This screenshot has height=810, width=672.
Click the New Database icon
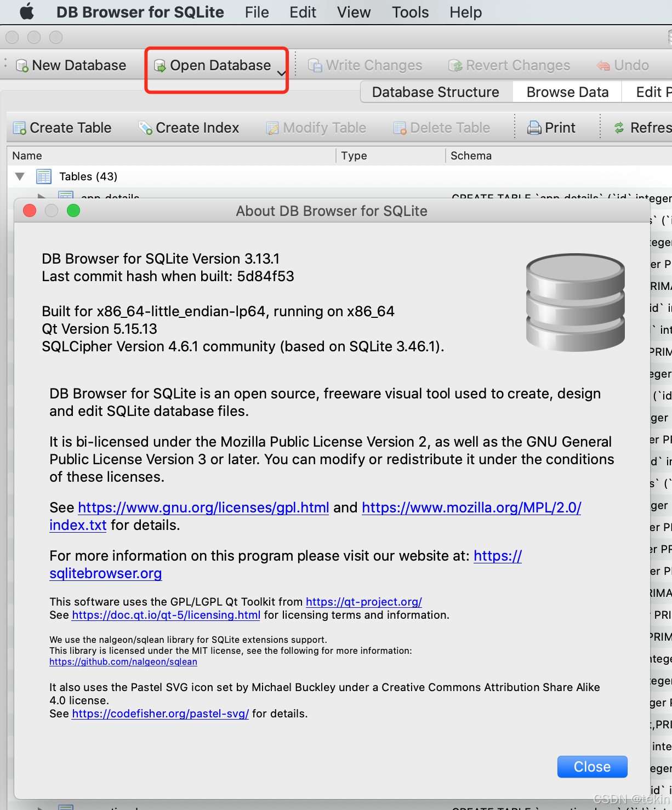[22, 66]
